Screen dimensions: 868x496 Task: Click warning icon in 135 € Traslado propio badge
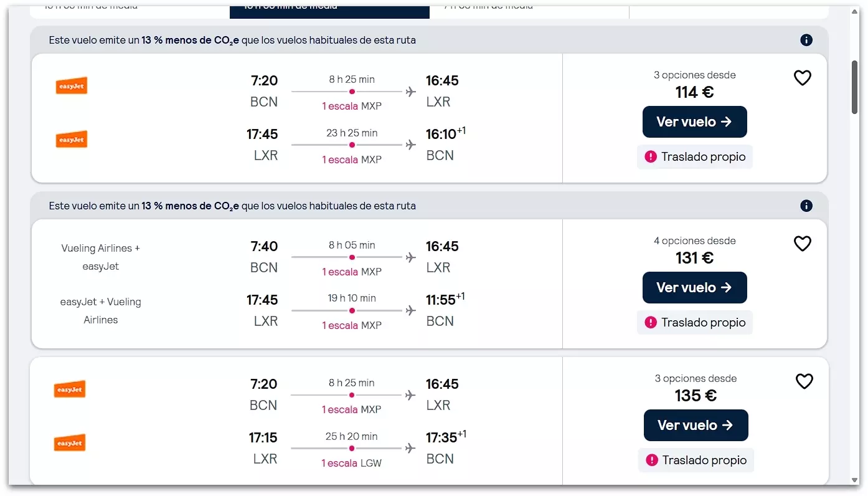click(x=652, y=460)
